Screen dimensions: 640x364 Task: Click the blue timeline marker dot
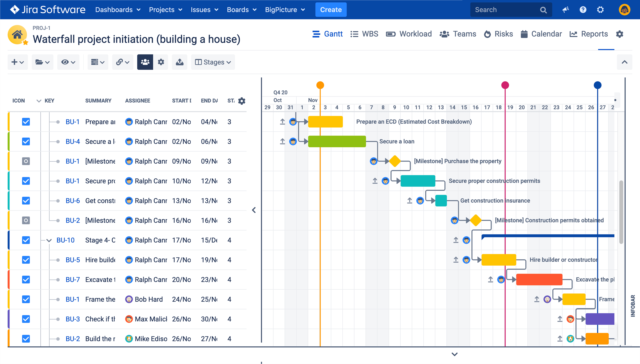click(597, 85)
